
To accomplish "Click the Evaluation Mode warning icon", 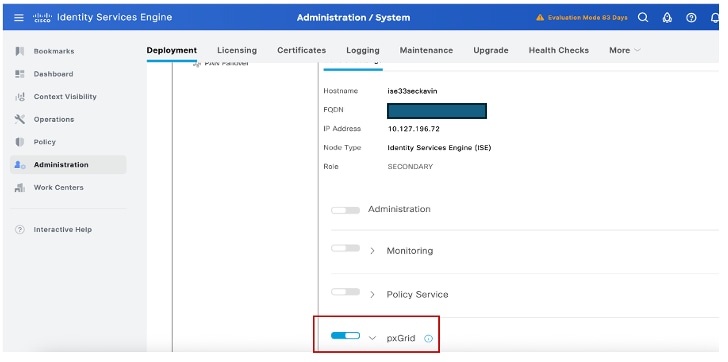I will pyautogui.click(x=540, y=18).
